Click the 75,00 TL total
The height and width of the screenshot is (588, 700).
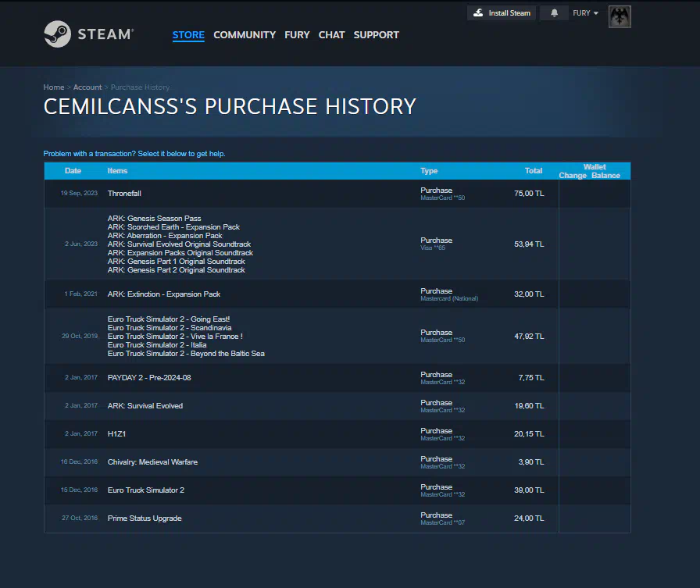529,194
